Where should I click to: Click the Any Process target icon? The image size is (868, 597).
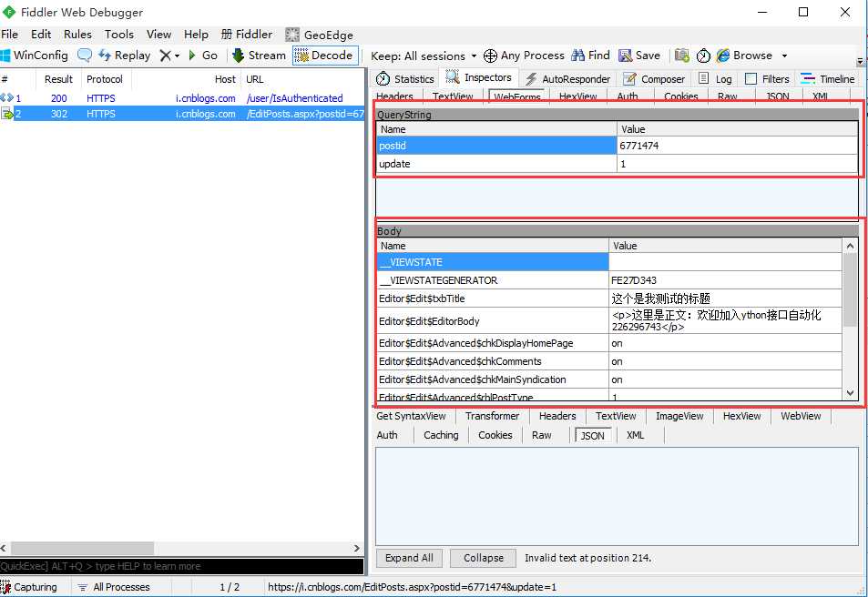click(x=490, y=56)
